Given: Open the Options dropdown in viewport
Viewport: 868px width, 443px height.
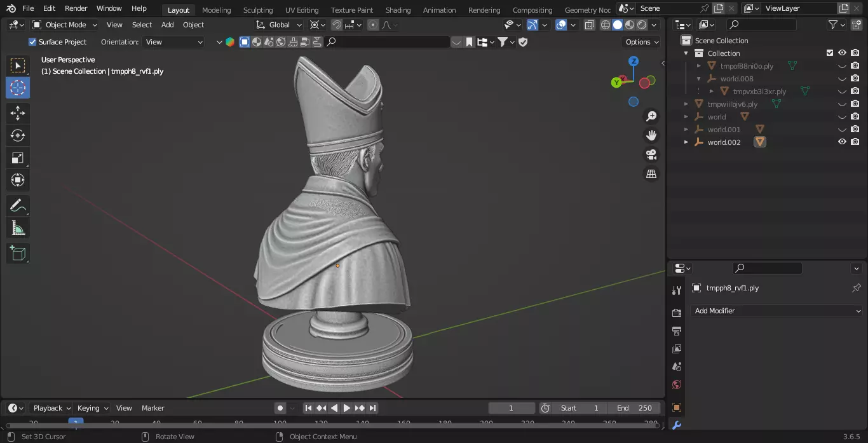Looking at the screenshot, I should pos(642,42).
